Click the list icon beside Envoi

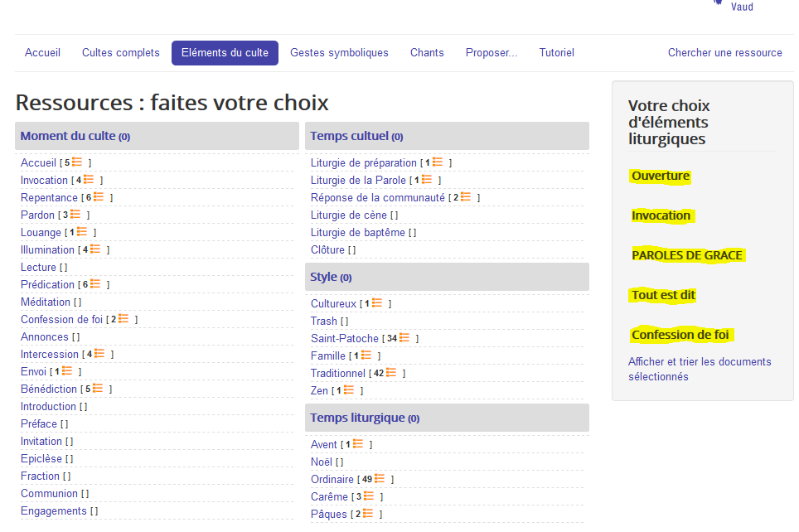[x=67, y=371]
